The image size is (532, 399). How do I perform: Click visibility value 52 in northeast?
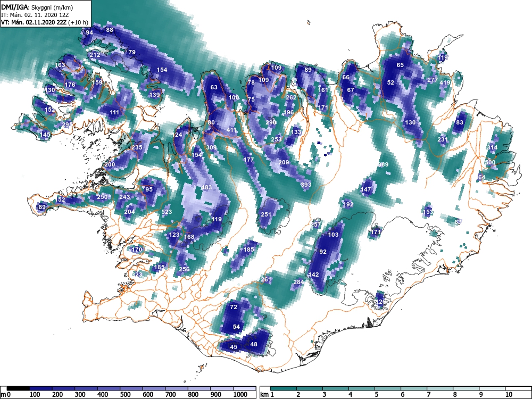[390, 82]
